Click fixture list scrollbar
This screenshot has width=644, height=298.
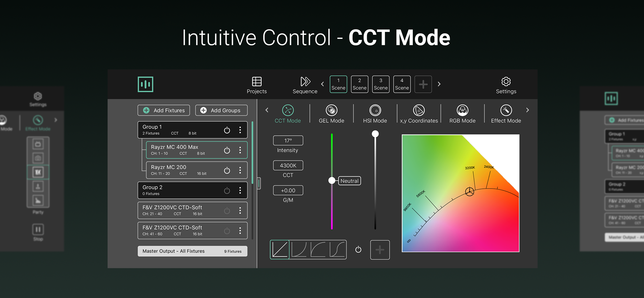(252, 153)
